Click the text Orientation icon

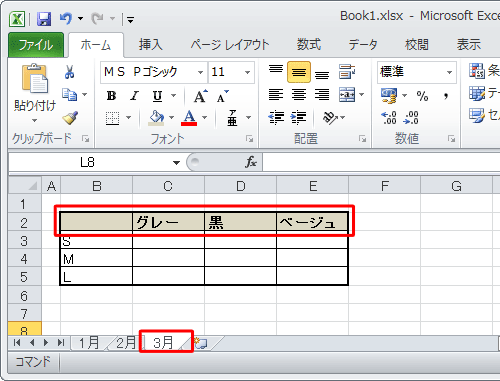[x=329, y=118]
